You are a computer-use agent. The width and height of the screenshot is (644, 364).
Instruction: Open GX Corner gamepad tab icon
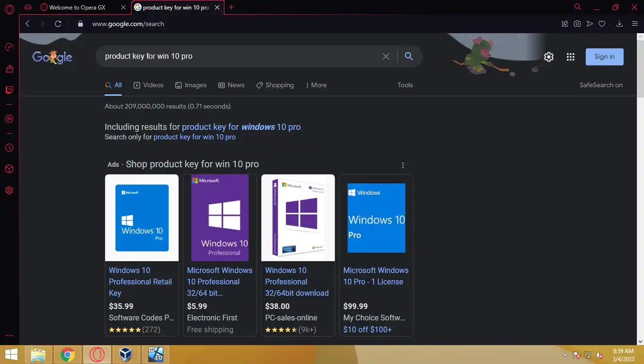(28, 8)
